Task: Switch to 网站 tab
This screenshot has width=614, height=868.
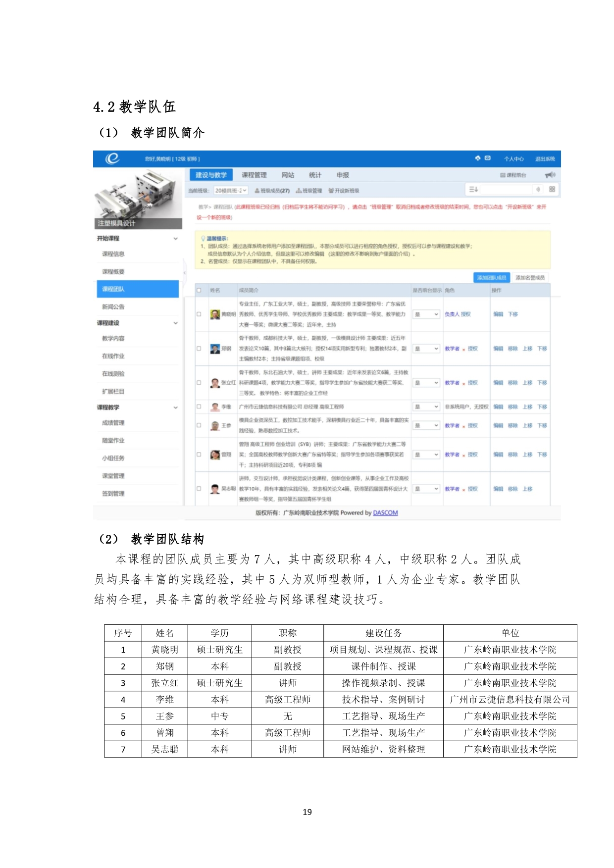Action: pyautogui.click(x=288, y=175)
